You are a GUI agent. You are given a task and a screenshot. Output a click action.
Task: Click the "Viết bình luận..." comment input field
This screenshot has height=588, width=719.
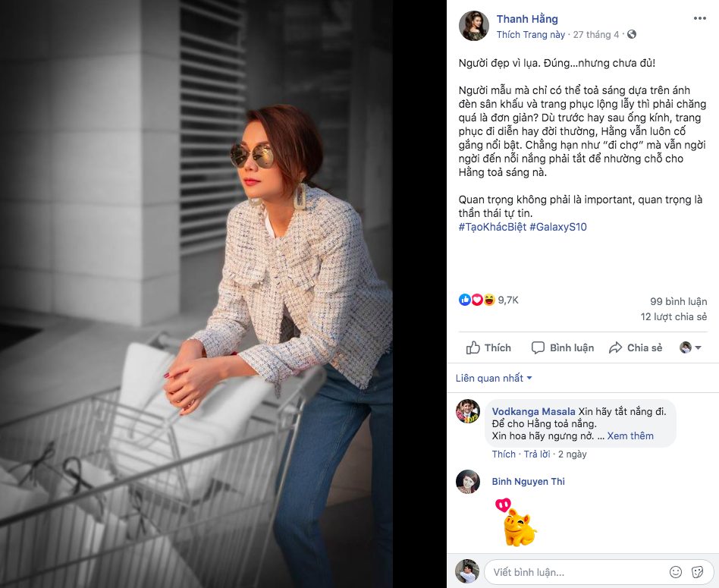click(x=576, y=572)
